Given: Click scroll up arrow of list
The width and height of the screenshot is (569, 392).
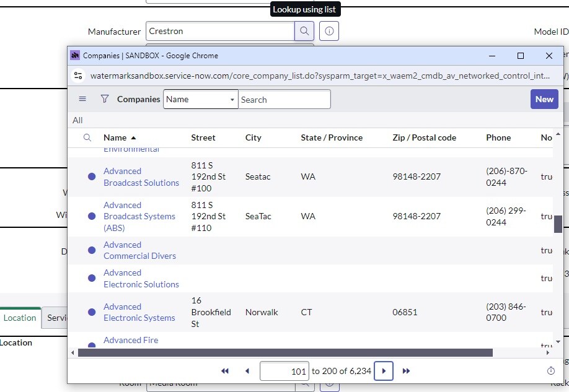Looking at the screenshot, I should [558, 134].
